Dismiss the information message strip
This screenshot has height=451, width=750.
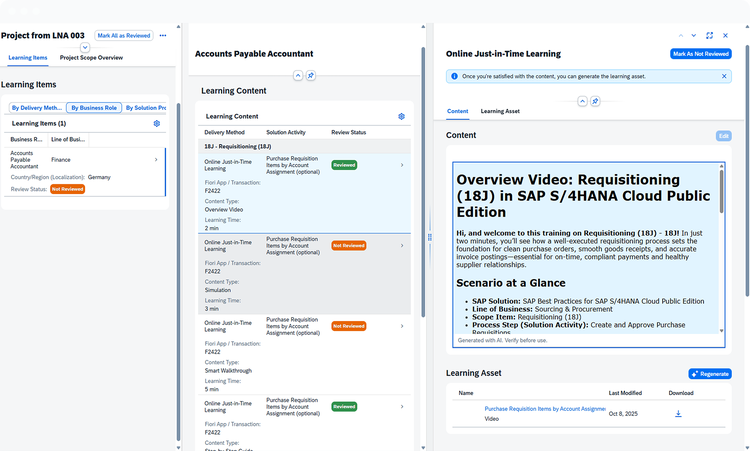(724, 76)
